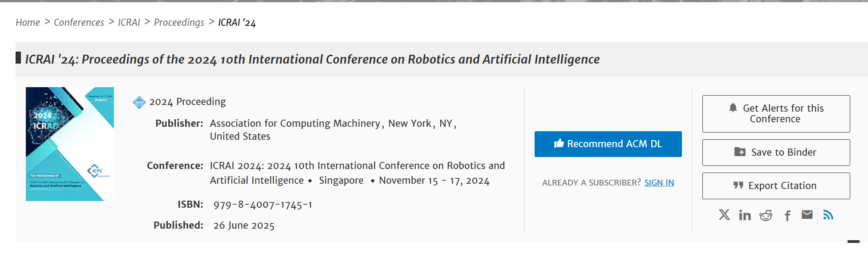Share this page on Facebook

tap(787, 216)
